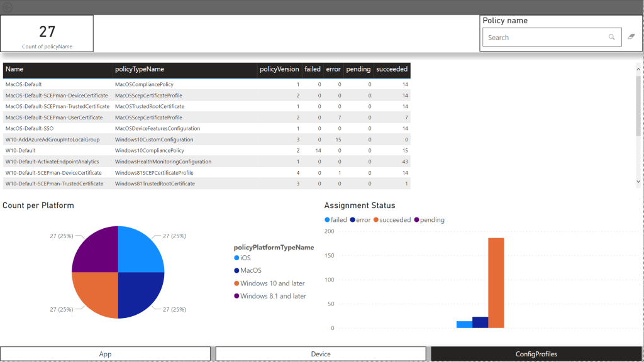Click the orange succeeded legend marker
Screen dimensions: 644x362
point(376,220)
